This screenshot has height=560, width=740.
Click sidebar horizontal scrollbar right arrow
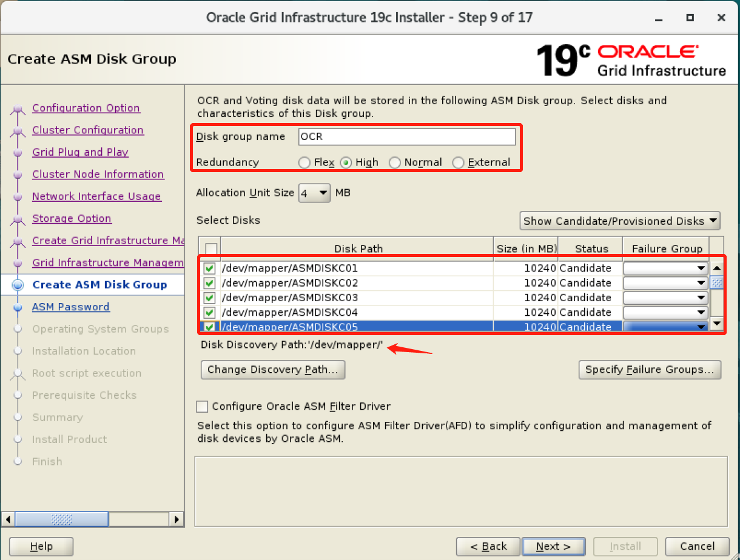(177, 519)
